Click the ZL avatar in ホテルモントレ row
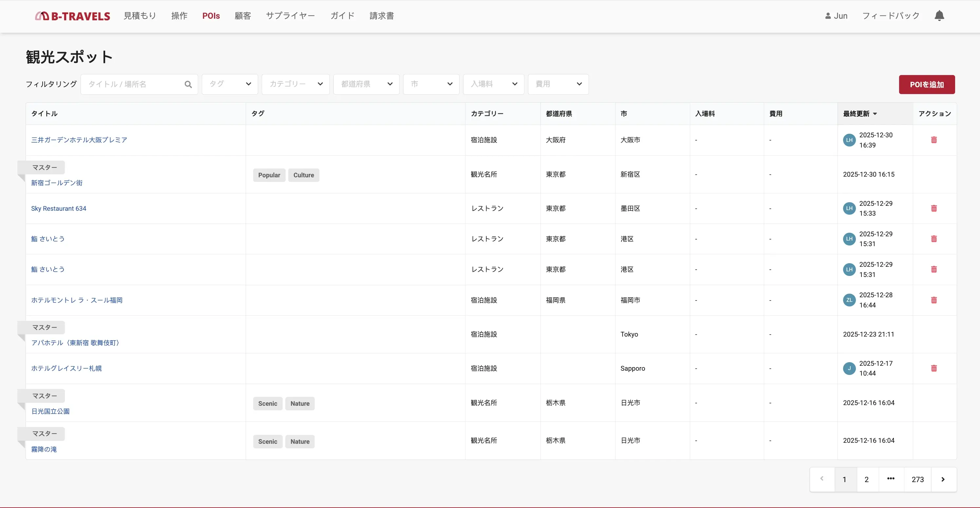 point(849,300)
